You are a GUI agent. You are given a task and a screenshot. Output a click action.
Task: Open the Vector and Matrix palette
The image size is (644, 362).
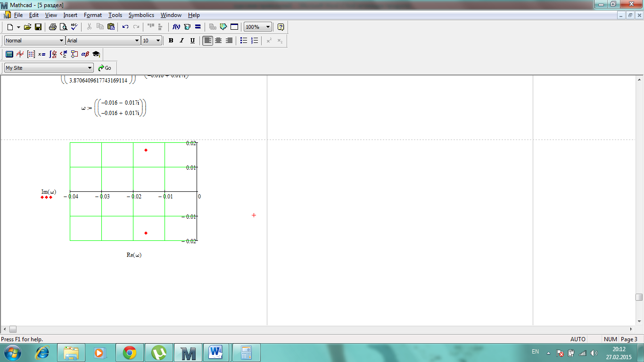tap(31, 54)
